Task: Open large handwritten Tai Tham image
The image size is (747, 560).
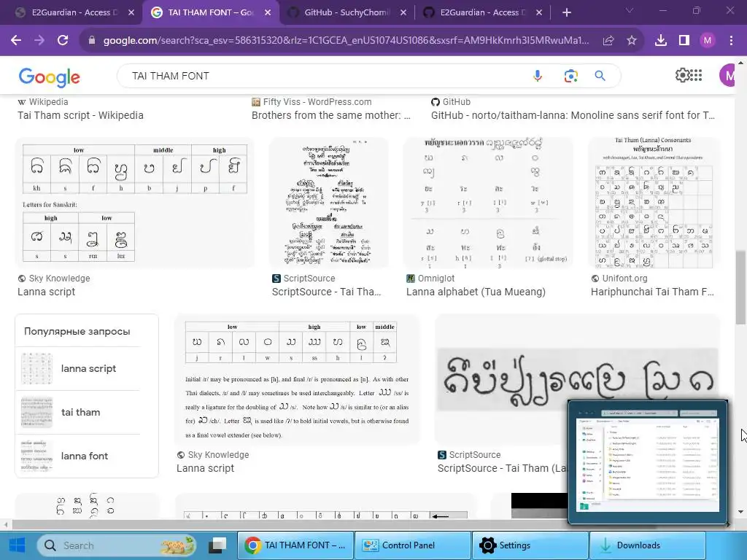Action: click(x=578, y=379)
